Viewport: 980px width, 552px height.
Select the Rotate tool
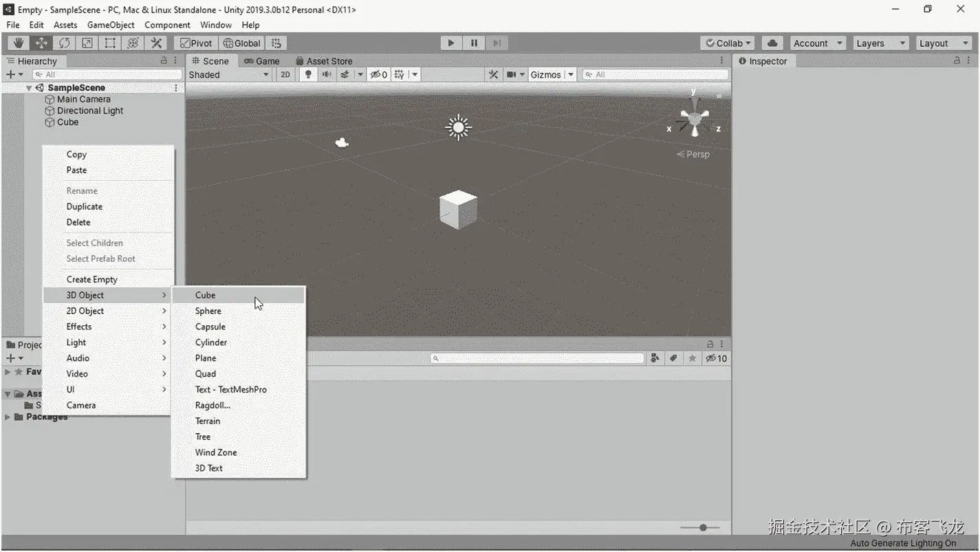tap(64, 43)
